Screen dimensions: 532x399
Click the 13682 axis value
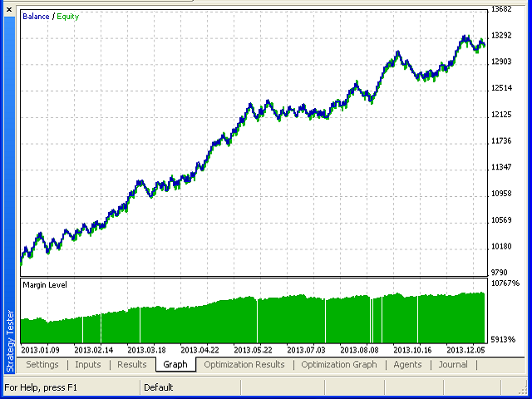point(501,9)
